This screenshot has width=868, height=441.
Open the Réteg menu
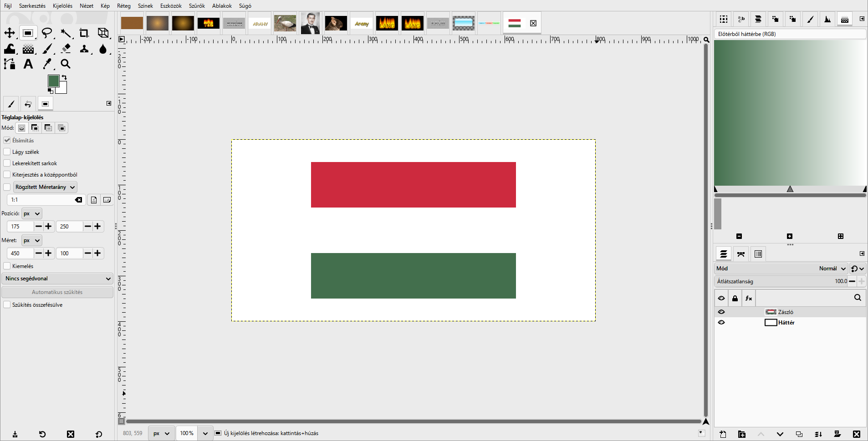pos(123,6)
